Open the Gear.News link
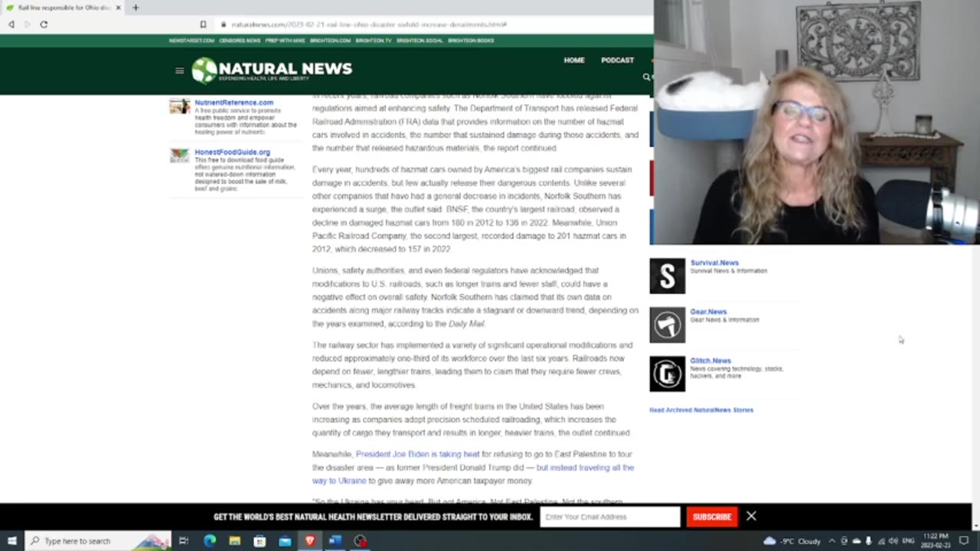 (708, 311)
